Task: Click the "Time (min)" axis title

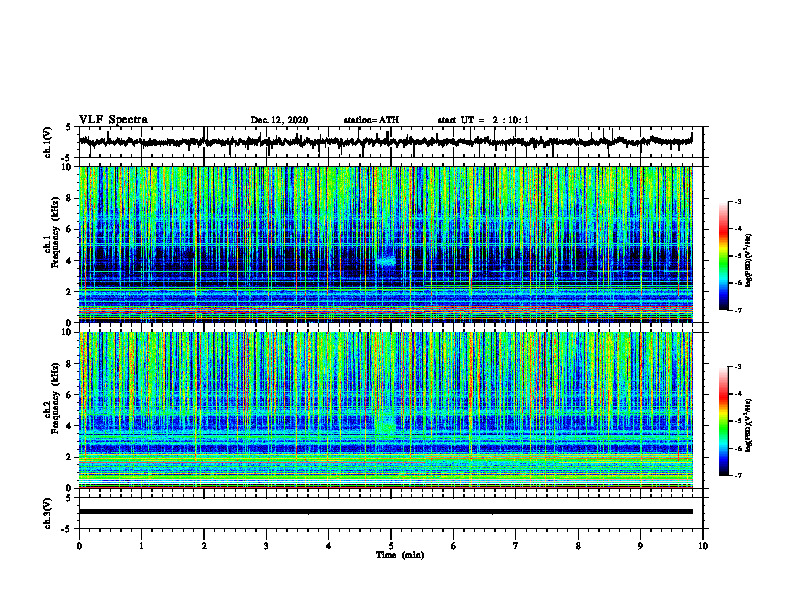Action: [x=400, y=555]
